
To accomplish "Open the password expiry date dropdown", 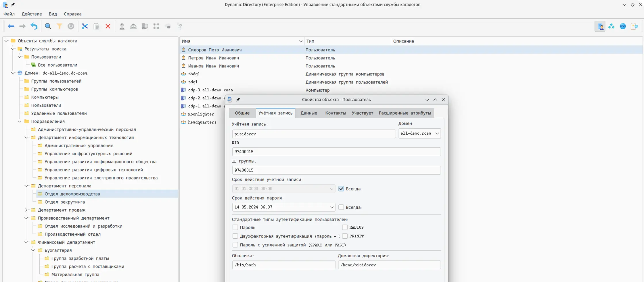I will (x=331, y=207).
